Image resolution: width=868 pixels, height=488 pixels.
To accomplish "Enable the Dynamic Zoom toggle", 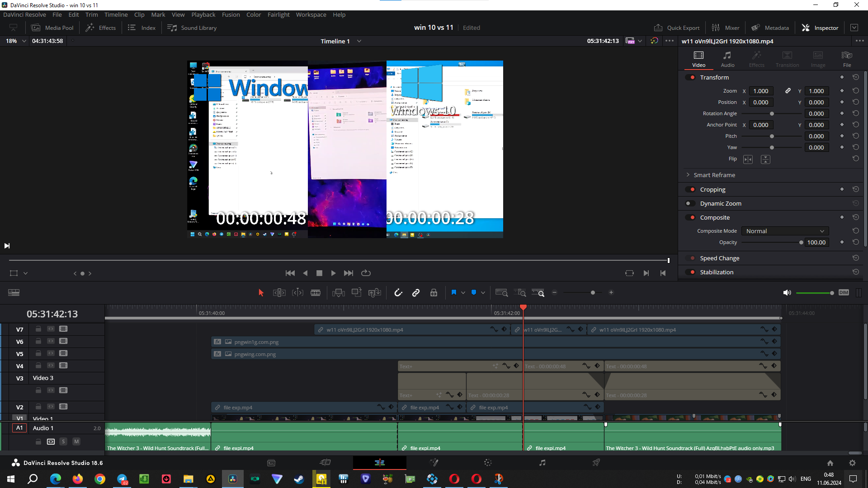I will [x=691, y=203].
